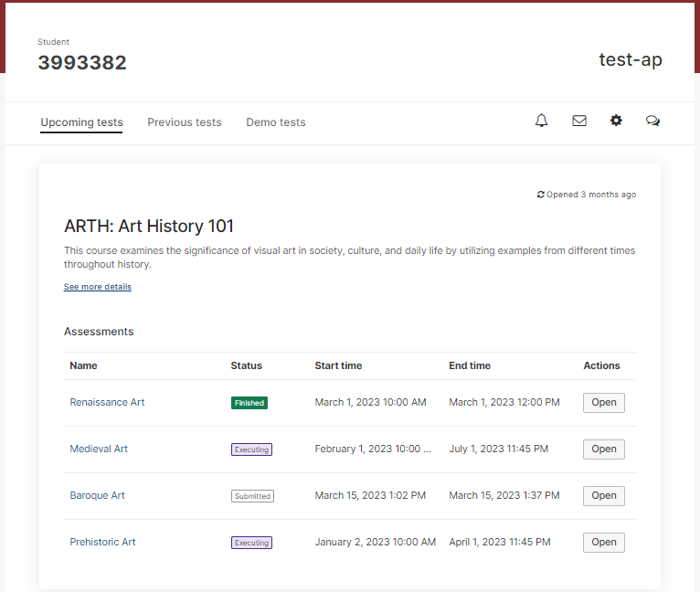Open the Baroque Art assessment link
Viewport: 700px width, 592px height.
[x=97, y=495]
